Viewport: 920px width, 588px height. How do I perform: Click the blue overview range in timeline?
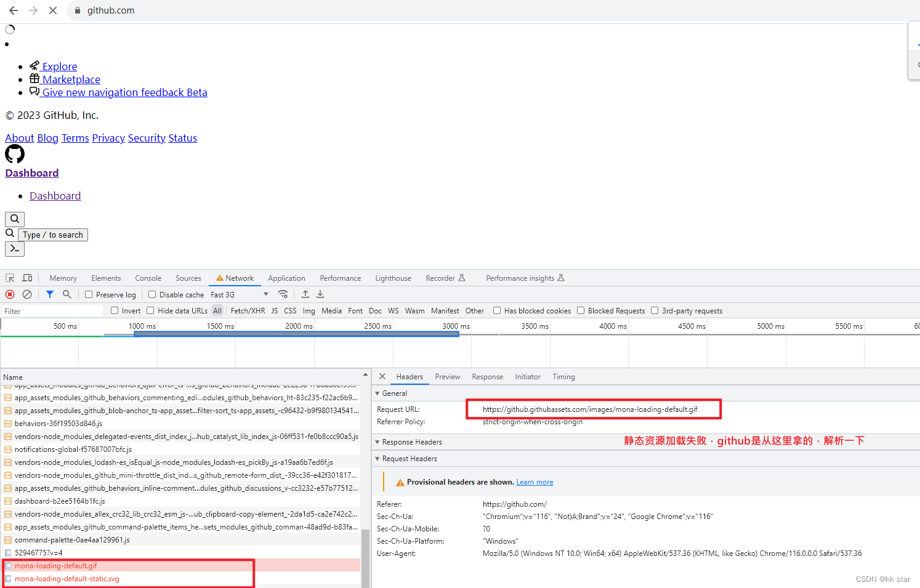click(296, 334)
